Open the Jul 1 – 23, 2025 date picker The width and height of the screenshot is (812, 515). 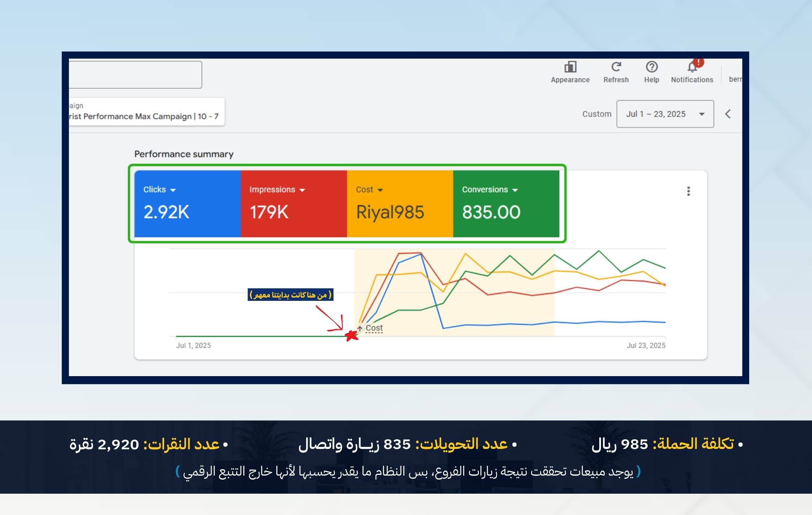pos(665,114)
